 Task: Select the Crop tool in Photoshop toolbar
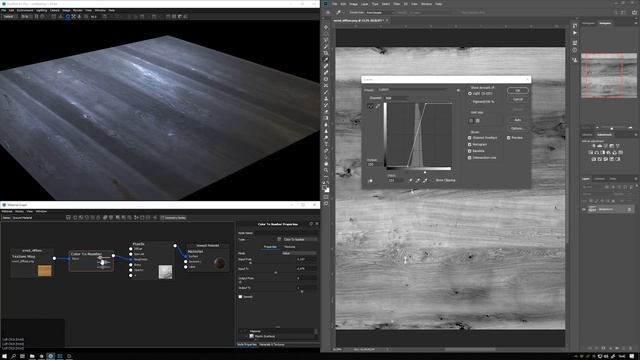(326, 54)
